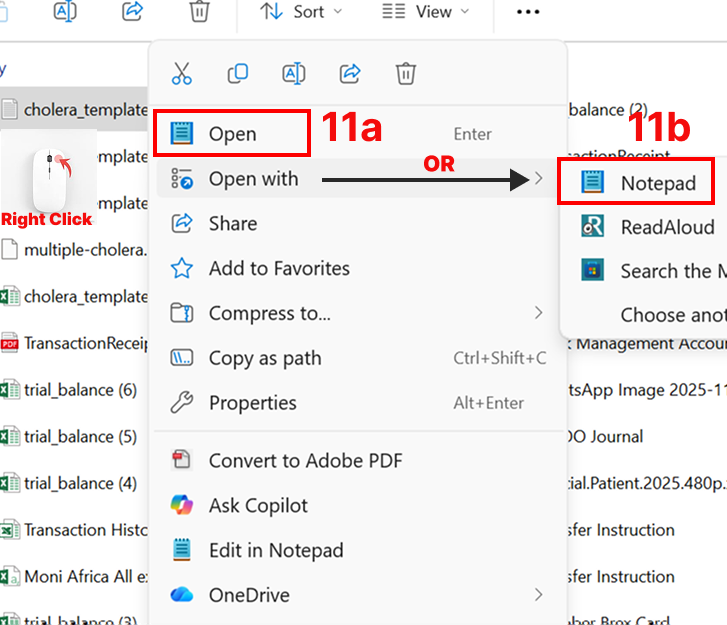
Task: Select the Management Account file
Action: tap(647, 345)
